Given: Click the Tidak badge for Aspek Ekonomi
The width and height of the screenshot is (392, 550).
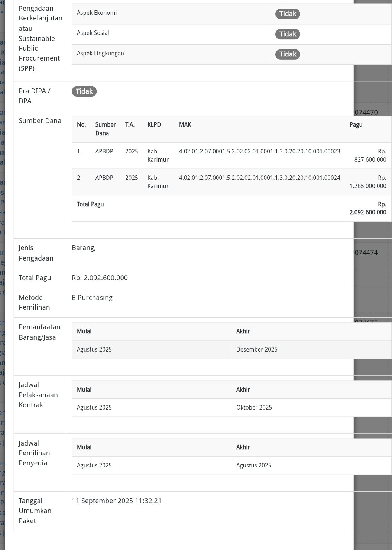Looking at the screenshot, I should pyautogui.click(x=287, y=14).
